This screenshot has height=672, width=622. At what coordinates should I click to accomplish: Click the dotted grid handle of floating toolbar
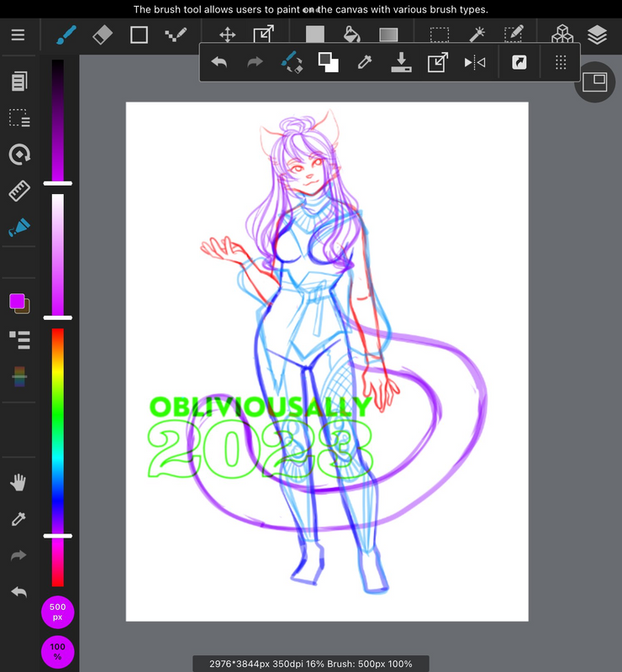[x=561, y=62]
